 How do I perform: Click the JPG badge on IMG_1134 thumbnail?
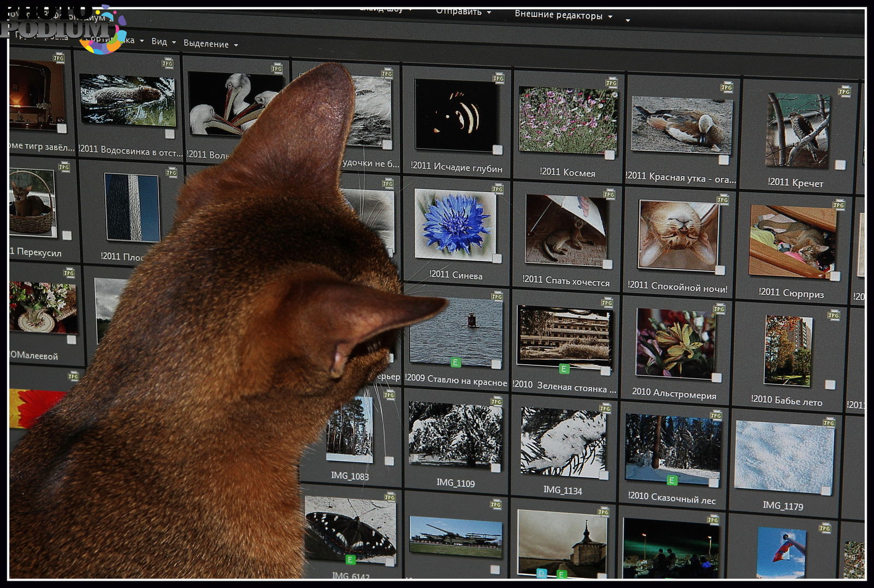click(x=605, y=408)
